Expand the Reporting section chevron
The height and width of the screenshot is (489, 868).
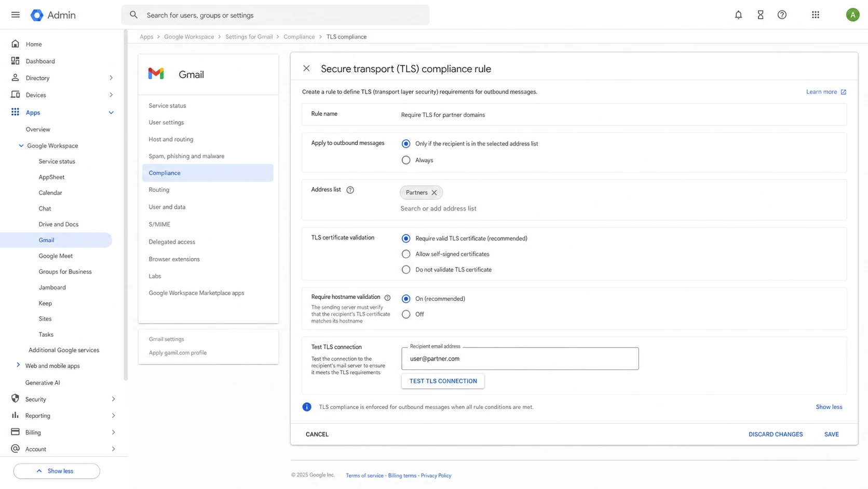coord(113,416)
